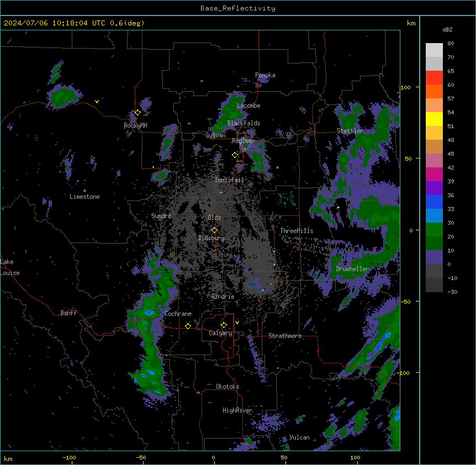Select the Innisfail label
The width and height of the screenshot is (476, 465).
tap(229, 180)
